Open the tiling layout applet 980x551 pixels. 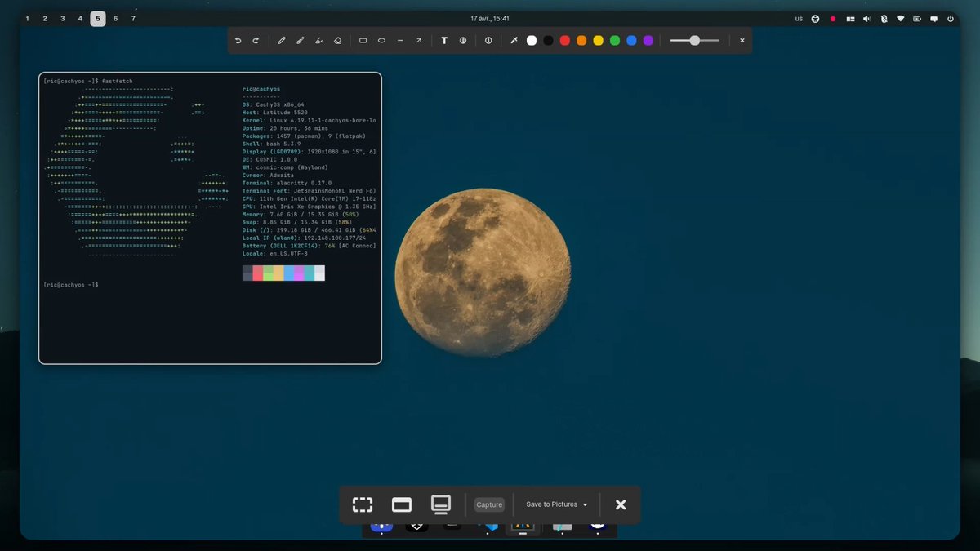click(850, 18)
